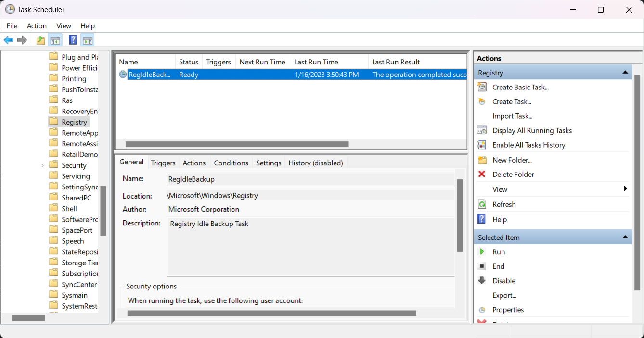The image size is (644, 338).
Task: Click the green Run arrow icon
Action: click(x=482, y=252)
